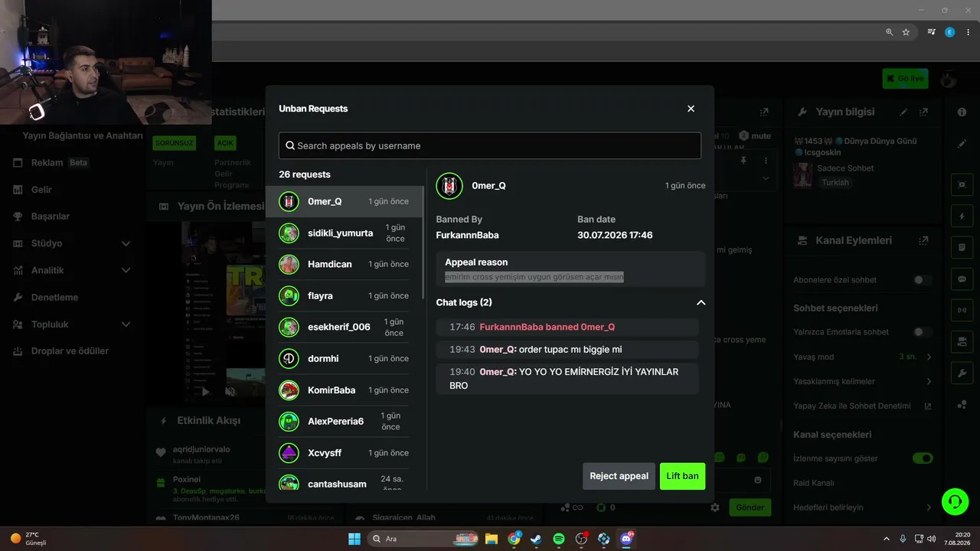Click the broadcast signal icon in right rail
Viewport: 980px width, 551px height.
[x=962, y=311]
